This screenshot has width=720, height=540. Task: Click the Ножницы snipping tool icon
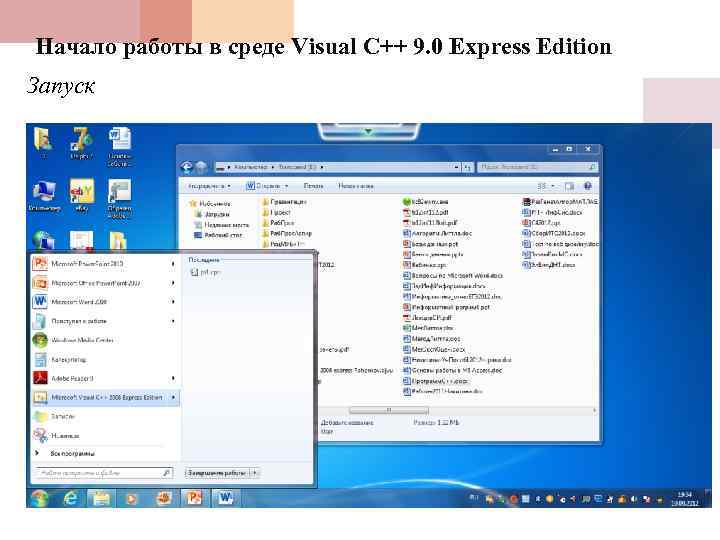[40, 435]
